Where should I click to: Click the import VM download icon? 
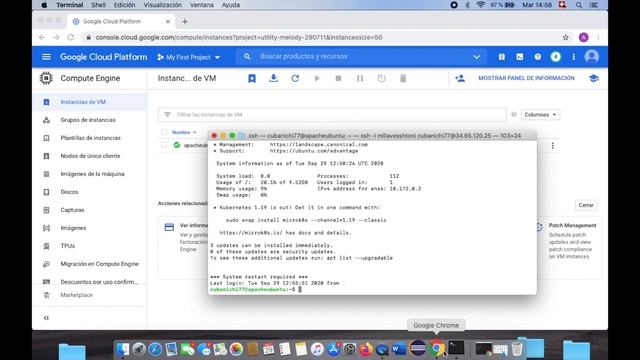[x=273, y=78]
